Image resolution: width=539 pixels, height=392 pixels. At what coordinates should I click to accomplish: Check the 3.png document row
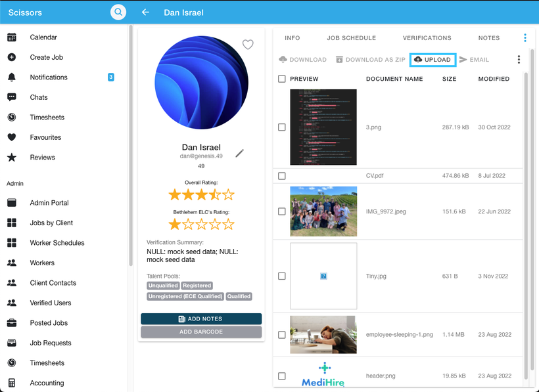pos(282,127)
